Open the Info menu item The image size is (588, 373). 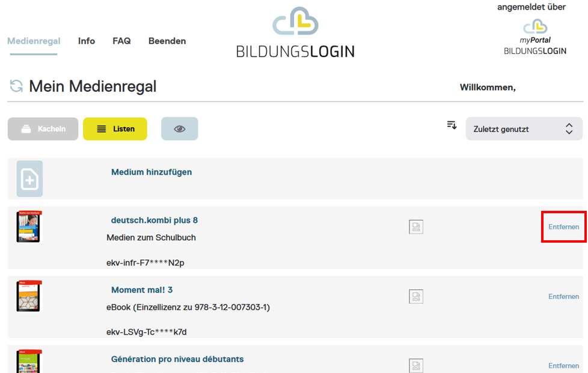coord(86,41)
